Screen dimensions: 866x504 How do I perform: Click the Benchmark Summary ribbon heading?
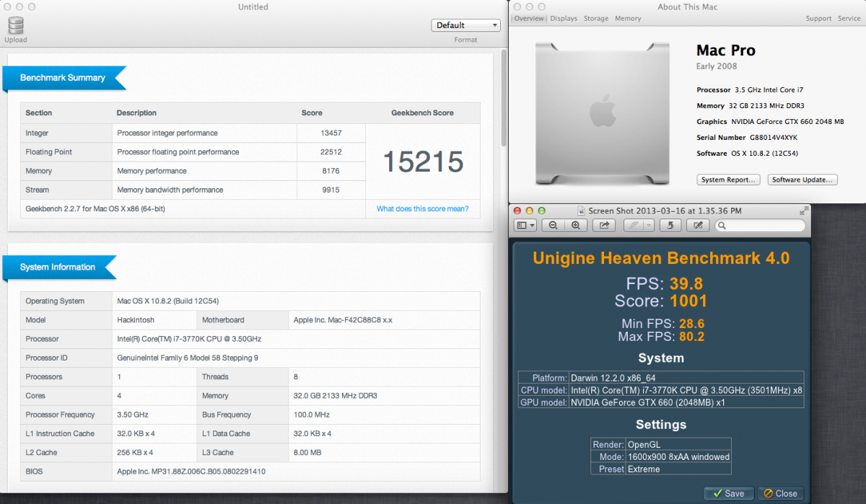tap(63, 78)
